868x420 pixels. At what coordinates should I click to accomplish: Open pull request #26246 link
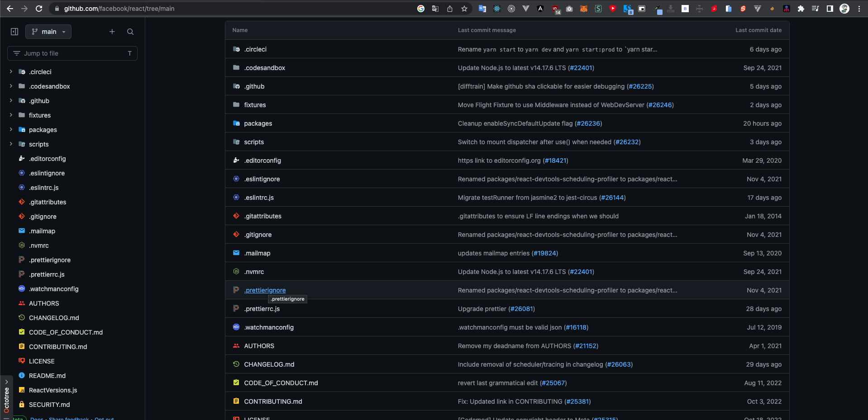coord(660,105)
